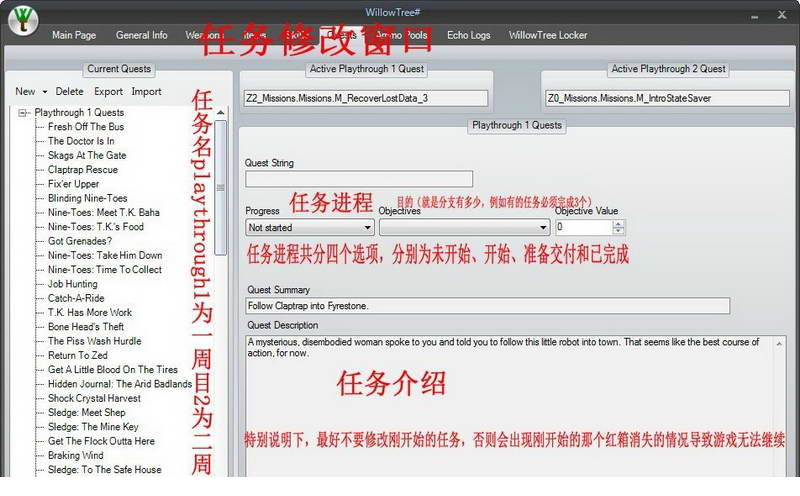The image size is (800, 496).
Task: Select The Doctor Is In quest
Action: tap(81, 141)
